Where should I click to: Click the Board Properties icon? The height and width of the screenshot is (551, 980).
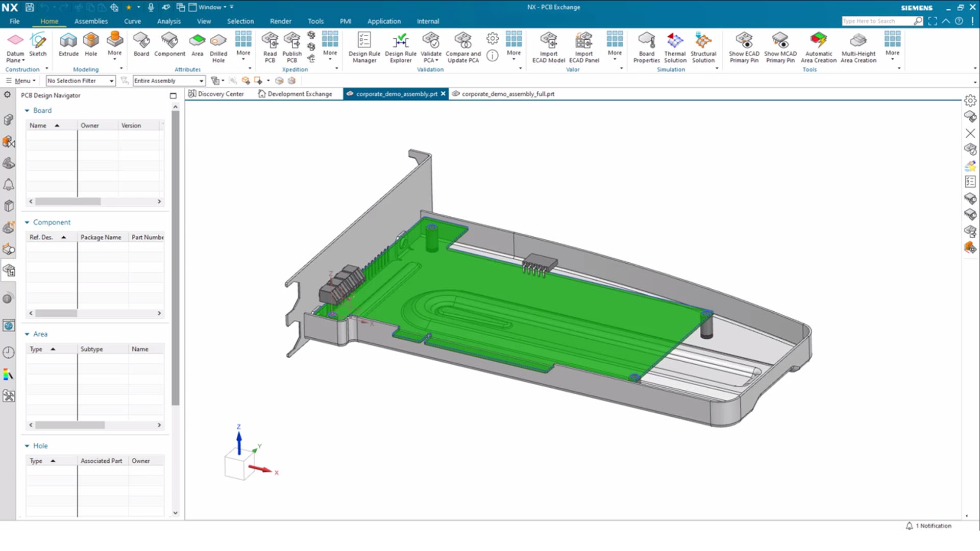[x=646, y=46]
